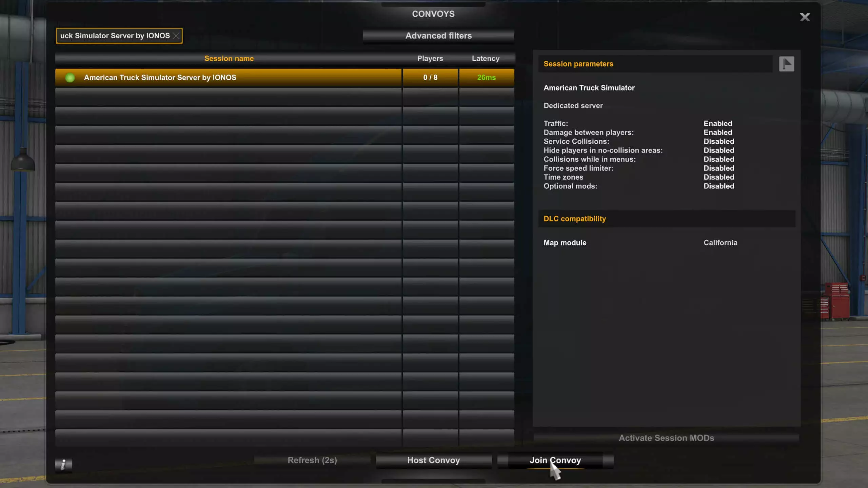Click DLC compatibility section header

coord(574,218)
